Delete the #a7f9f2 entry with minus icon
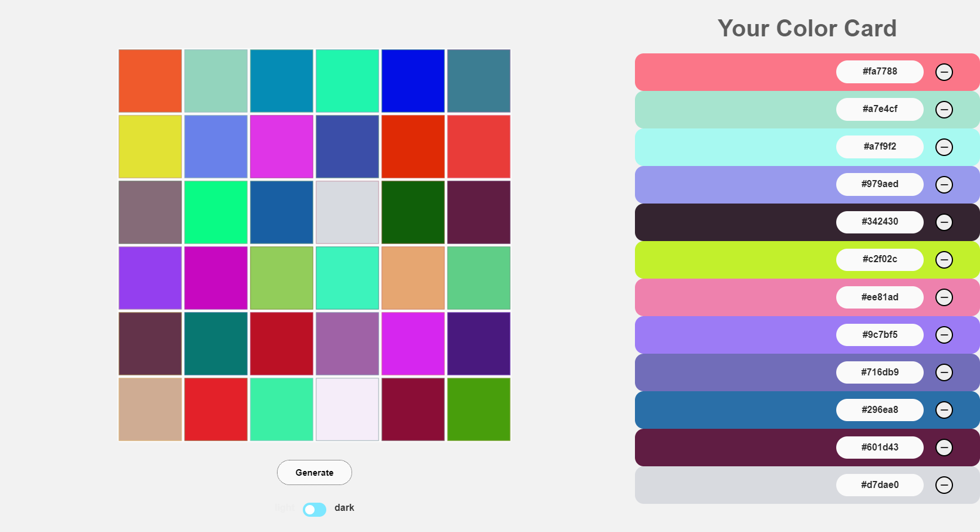 pos(944,147)
